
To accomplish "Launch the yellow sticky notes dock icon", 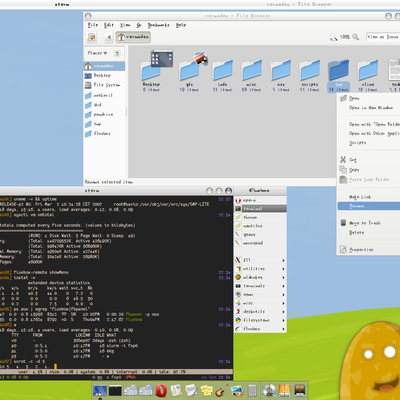I will click(206, 390).
